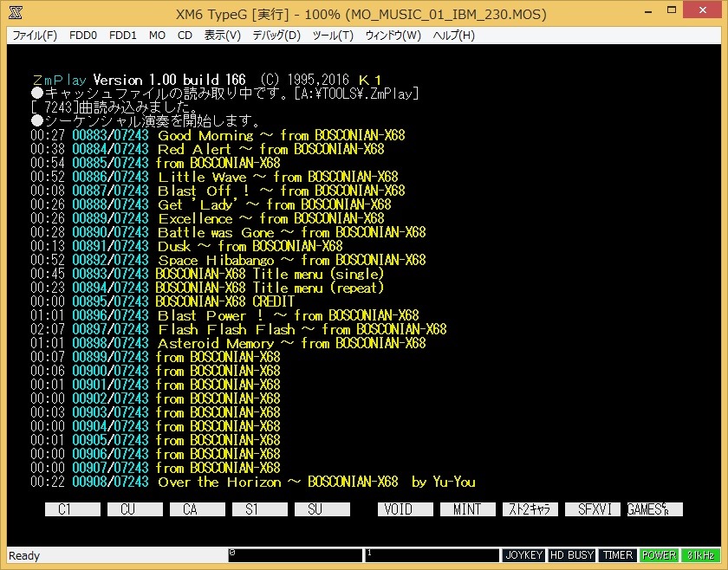Click track 00888 Get 'Lady' line
The height and width of the screenshot is (570, 728).
pos(211,204)
